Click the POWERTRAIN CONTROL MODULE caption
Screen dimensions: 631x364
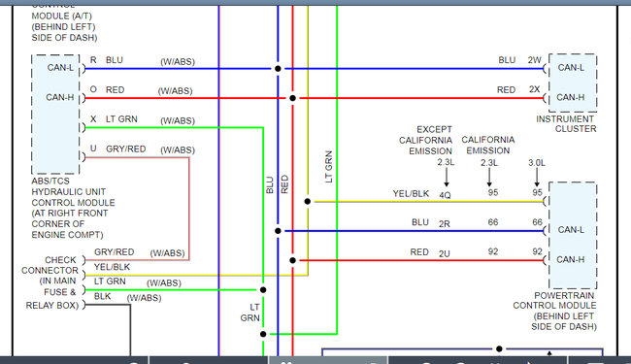click(555, 311)
